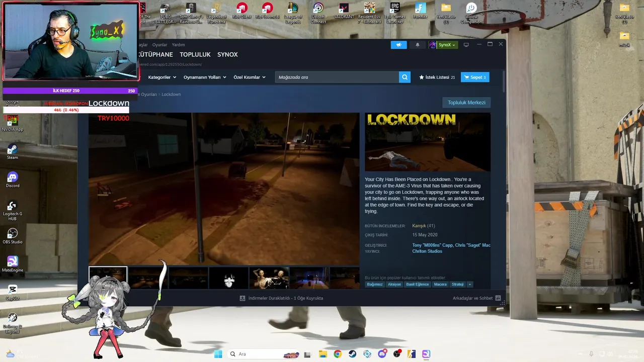The image size is (644, 362).
Task: Click the Strateji tag
Action: (x=457, y=285)
